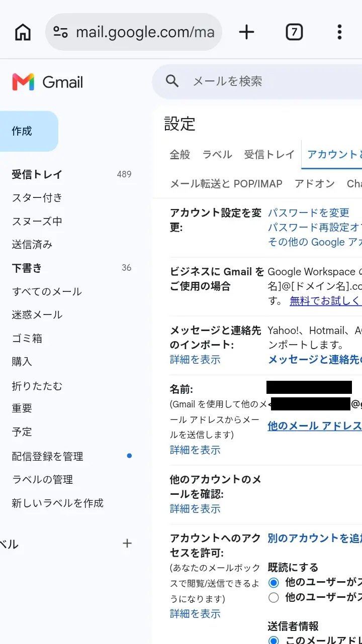Open tab switcher showing 7 tabs

click(294, 33)
